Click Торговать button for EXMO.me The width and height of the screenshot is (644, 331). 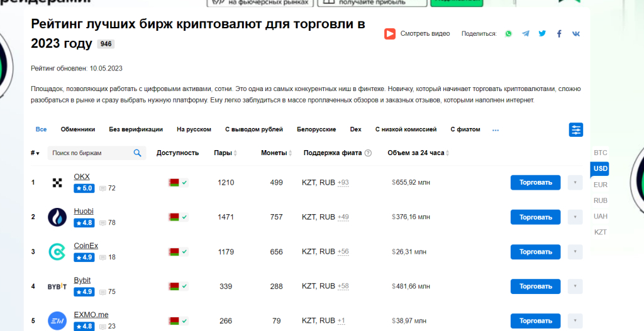536,321
